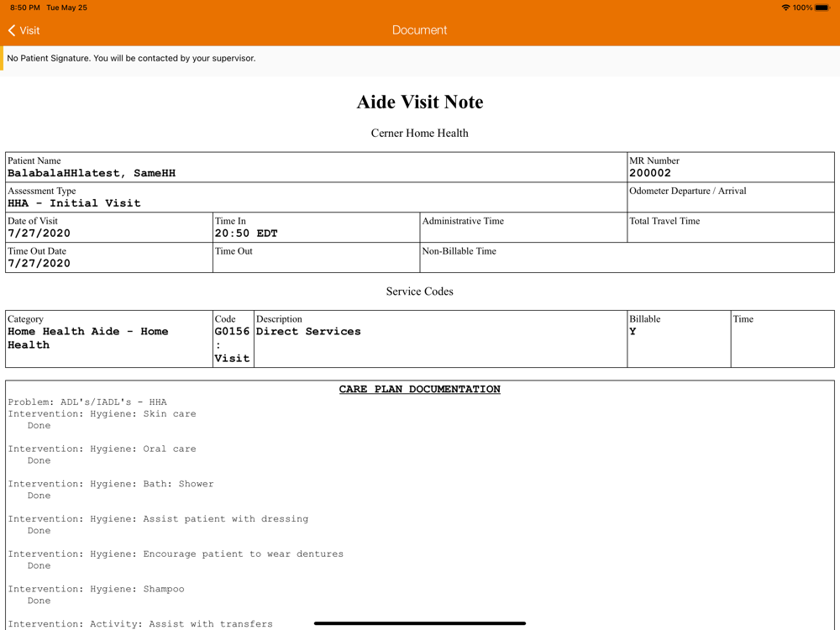
Task: Tap the 'Odometer Departure / Arrival' field
Action: click(731, 197)
